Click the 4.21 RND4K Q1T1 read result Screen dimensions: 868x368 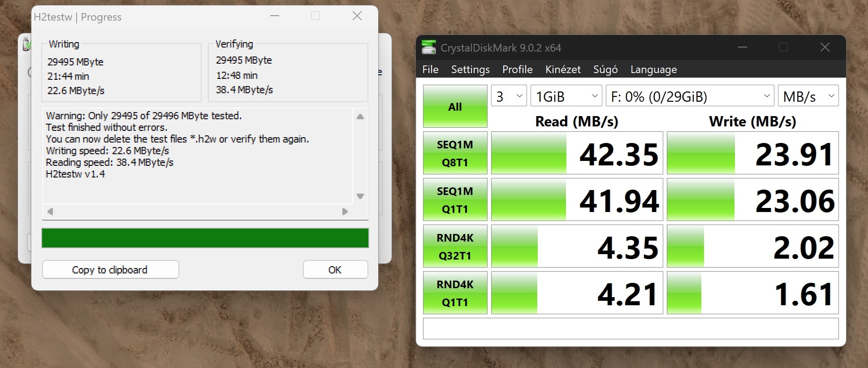(577, 293)
